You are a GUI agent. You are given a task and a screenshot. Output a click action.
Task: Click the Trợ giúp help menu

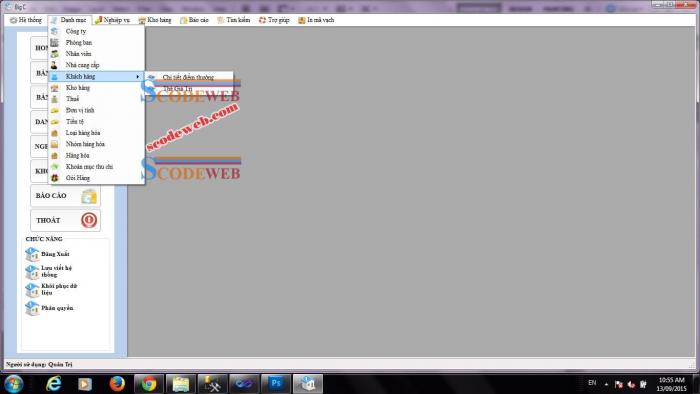(274, 20)
